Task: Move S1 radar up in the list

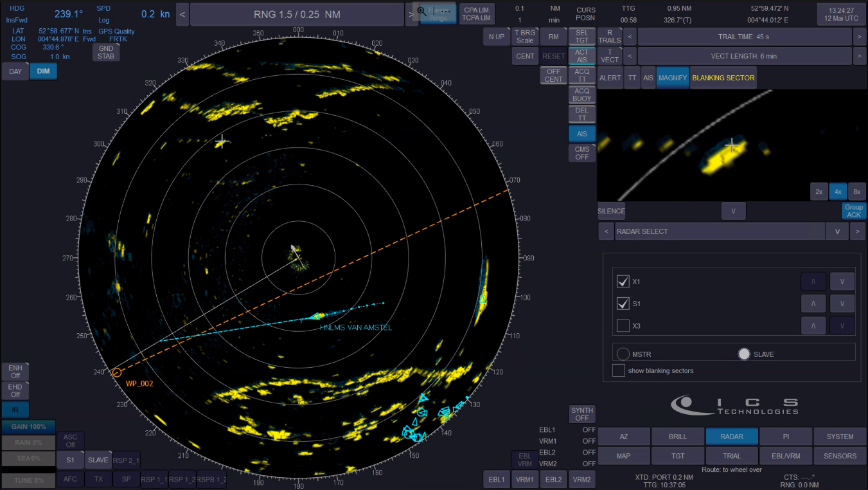Action: pos(813,304)
